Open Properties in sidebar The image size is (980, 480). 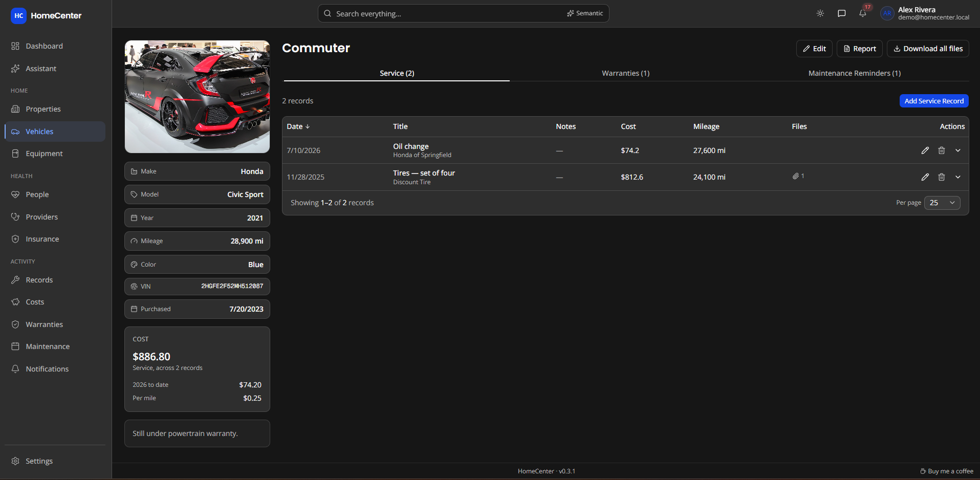[x=55, y=109]
